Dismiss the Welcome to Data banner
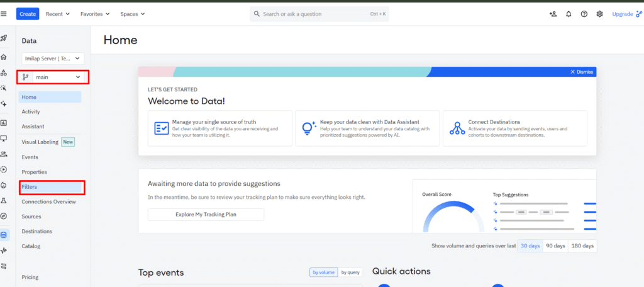644x287 pixels. tap(581, 72)
